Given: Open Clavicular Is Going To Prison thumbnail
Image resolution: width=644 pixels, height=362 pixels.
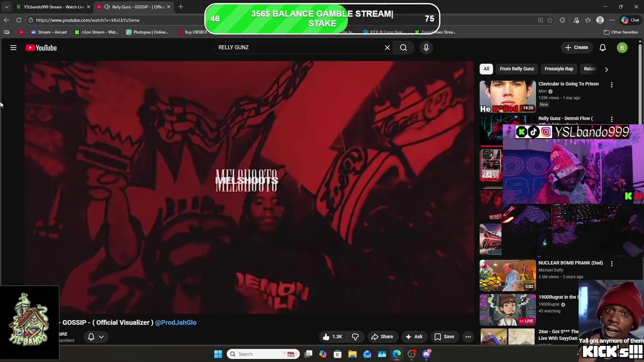Looking at the screenshot, I should 507,97.
